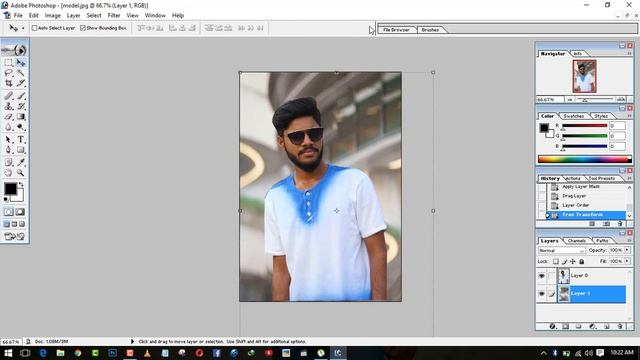640x360 pixels.
Task: Select the History Brush tool
Action: point(20,106)
